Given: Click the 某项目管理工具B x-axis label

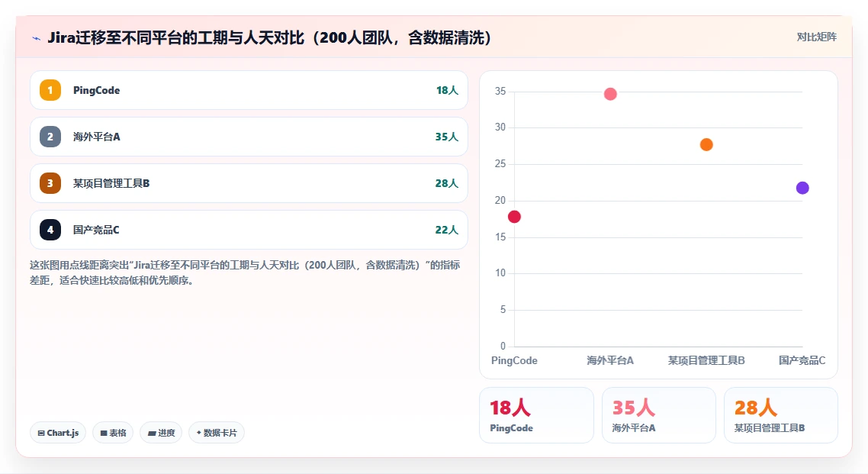Looking at the screenshot, I should click(x=706, y=360).
